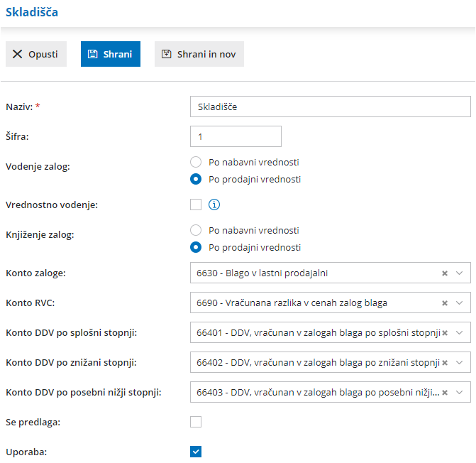476x463 pixels.
Task: Click Shrani in nov button
Action: tap(199, 54)
